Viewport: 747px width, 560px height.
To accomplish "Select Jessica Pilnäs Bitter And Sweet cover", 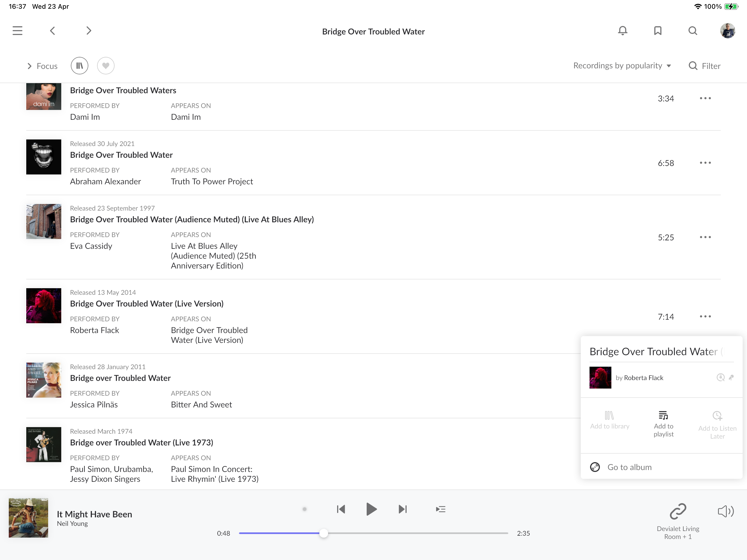I will pyautogui.click(x=43, y=380).
